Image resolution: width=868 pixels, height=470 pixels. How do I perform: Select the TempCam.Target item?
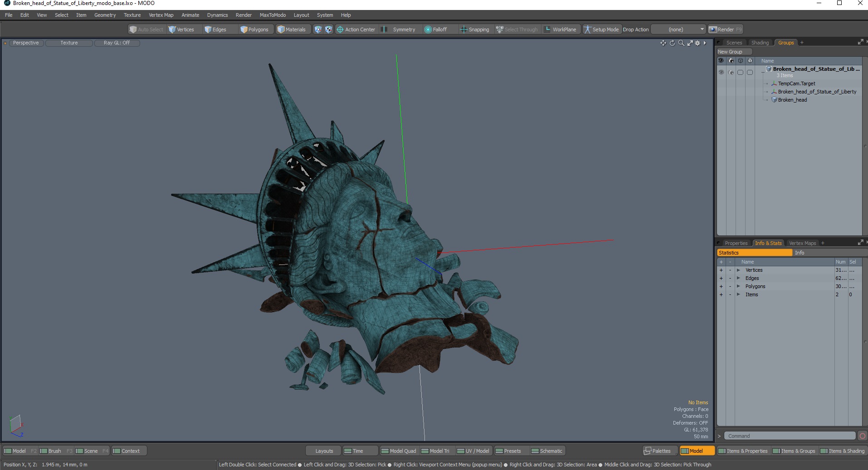pos(796,83)
